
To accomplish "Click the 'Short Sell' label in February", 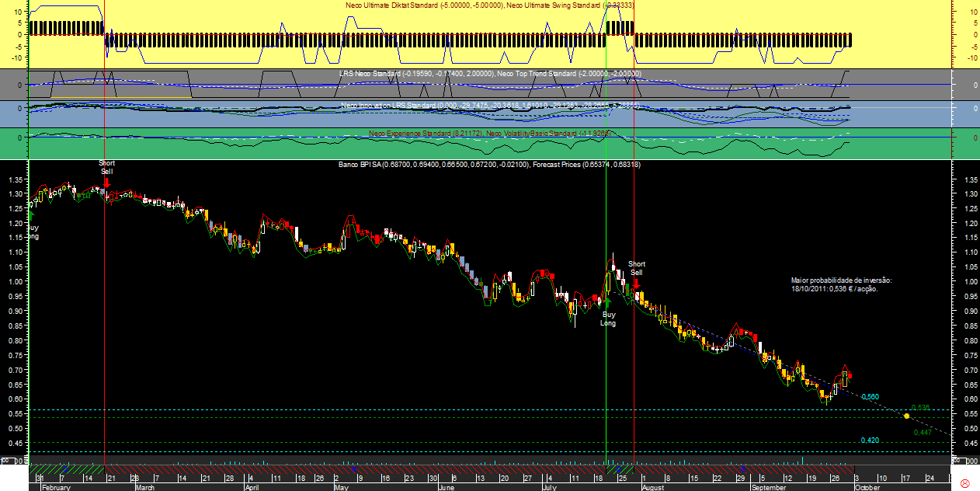I will [106, 167].
